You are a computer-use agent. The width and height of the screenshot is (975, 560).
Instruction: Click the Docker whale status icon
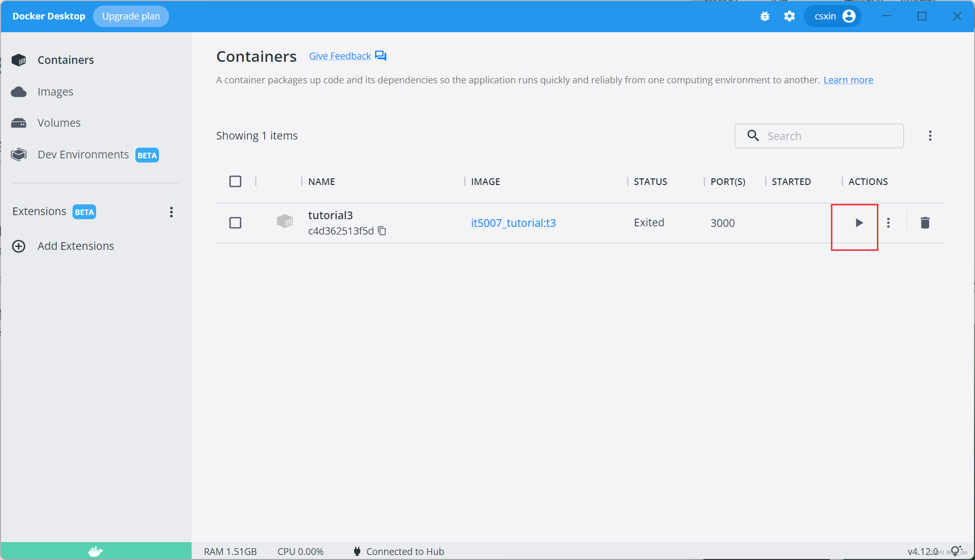[x=96, y=551]
